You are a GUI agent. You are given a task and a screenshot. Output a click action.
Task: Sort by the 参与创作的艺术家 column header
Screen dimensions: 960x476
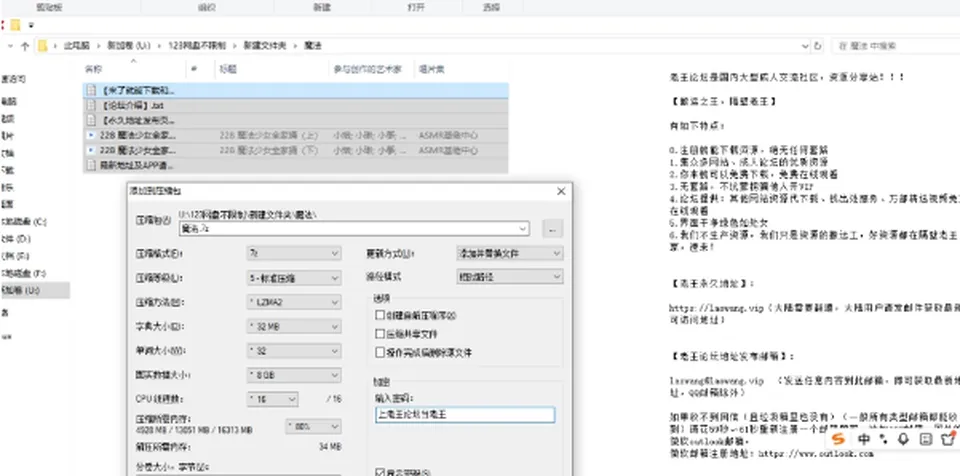click(367, 69)
